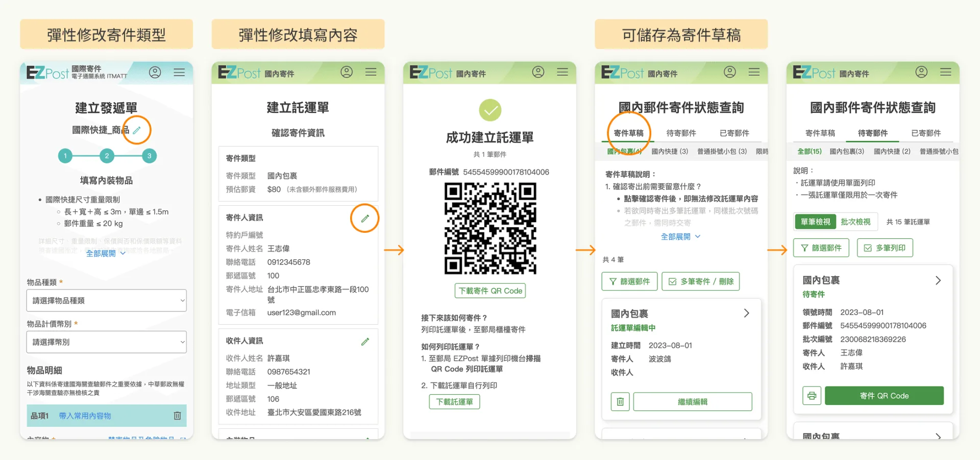Click 篩選郵件 beside 多筆列印

pos(821,248)
